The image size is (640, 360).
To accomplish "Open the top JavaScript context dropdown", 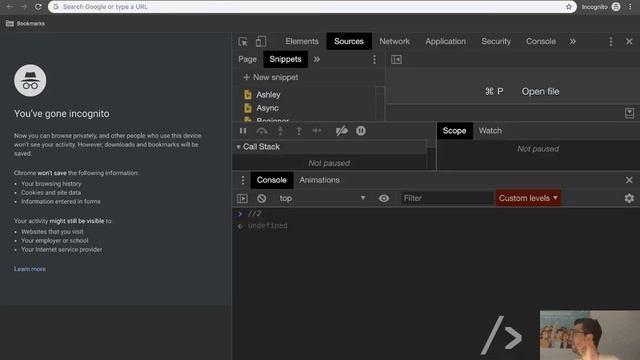I will pos(322,198).
